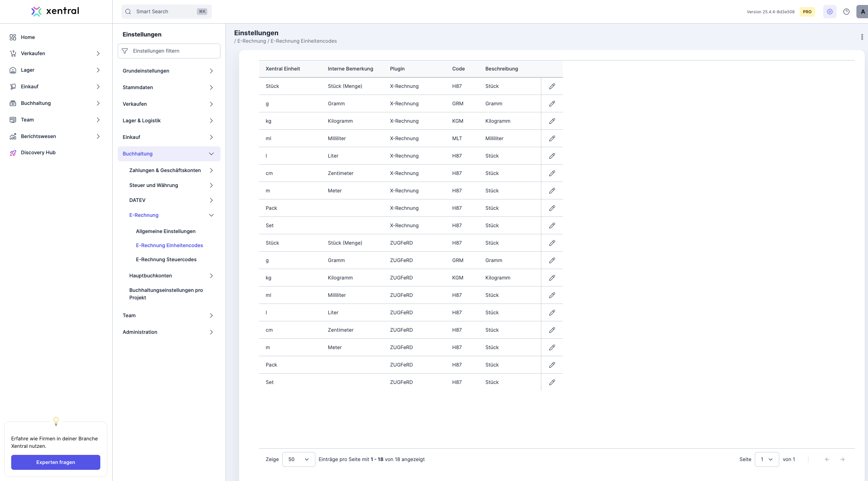Open the entries per page dropdown showing 50

298,459
